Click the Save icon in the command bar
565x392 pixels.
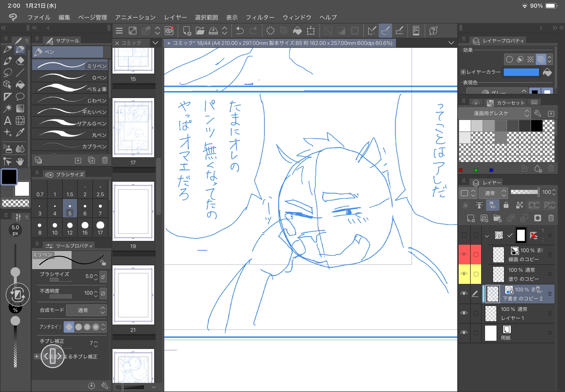[213, 30]
